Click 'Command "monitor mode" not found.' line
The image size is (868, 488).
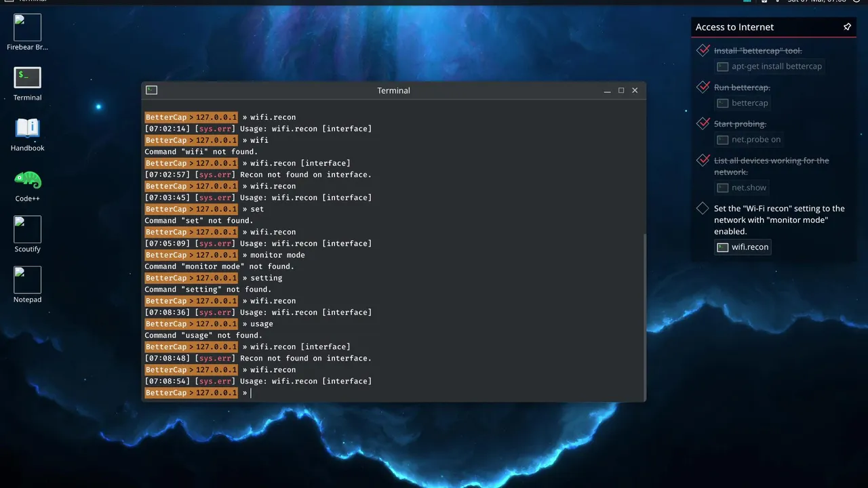coord(219,266)
